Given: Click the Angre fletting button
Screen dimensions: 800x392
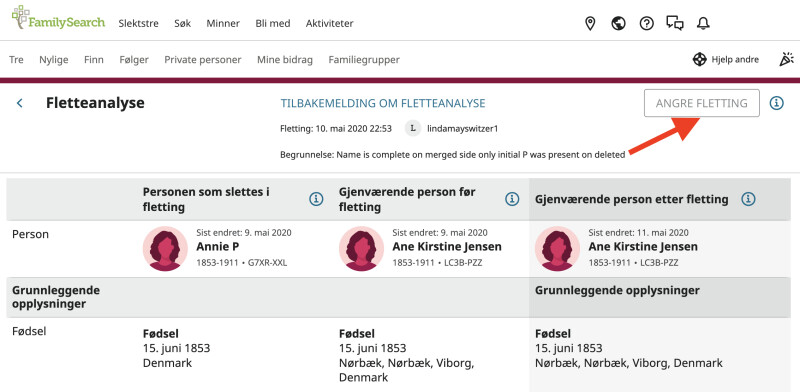Looking at the screenshot, I should coord(702,103).
